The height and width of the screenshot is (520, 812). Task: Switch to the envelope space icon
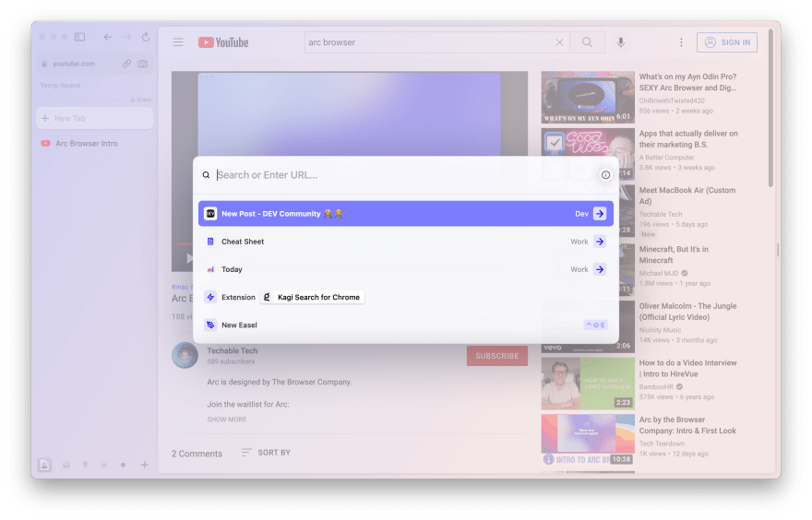pos(66,465)
